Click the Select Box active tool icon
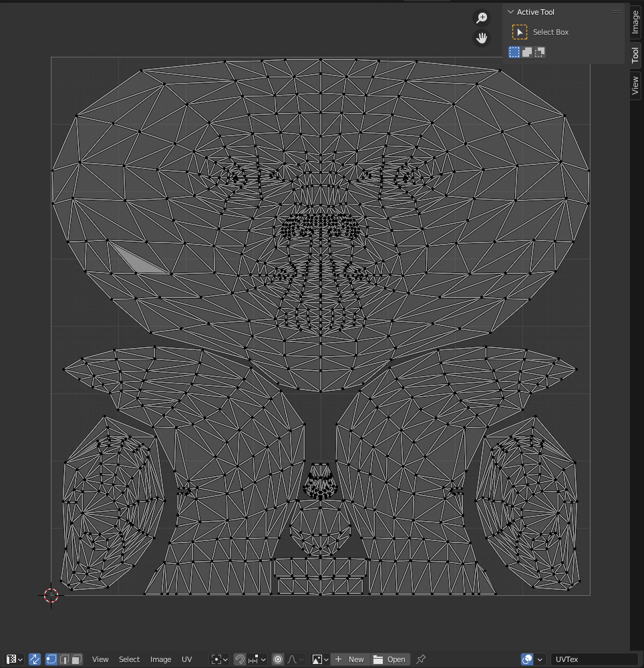The width and height of the screenshot is (644, 668). pos(519,32)
